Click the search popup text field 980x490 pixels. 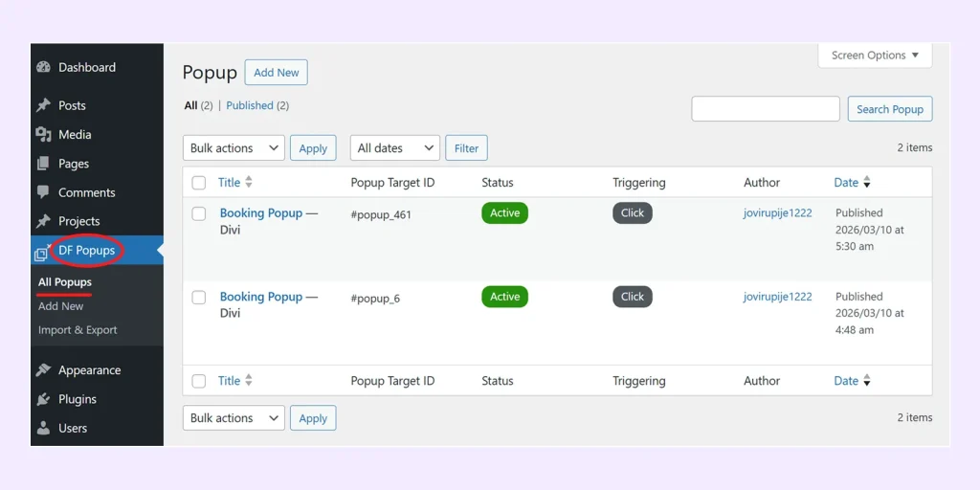click(x=765, y=109)
